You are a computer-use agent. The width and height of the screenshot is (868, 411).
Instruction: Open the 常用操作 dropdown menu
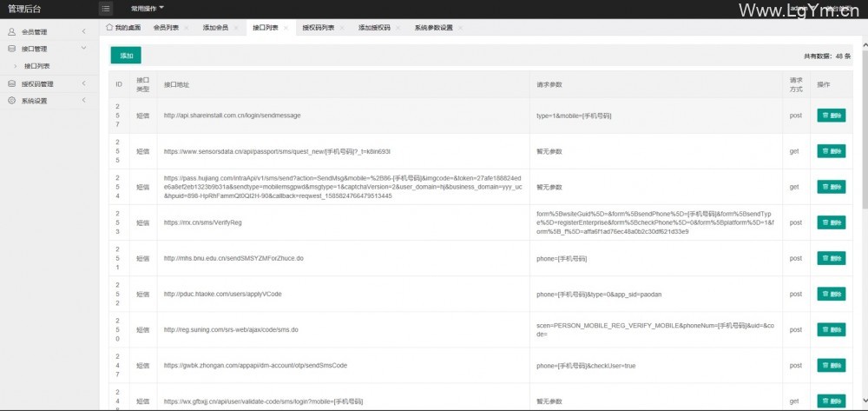coord(148,9)
